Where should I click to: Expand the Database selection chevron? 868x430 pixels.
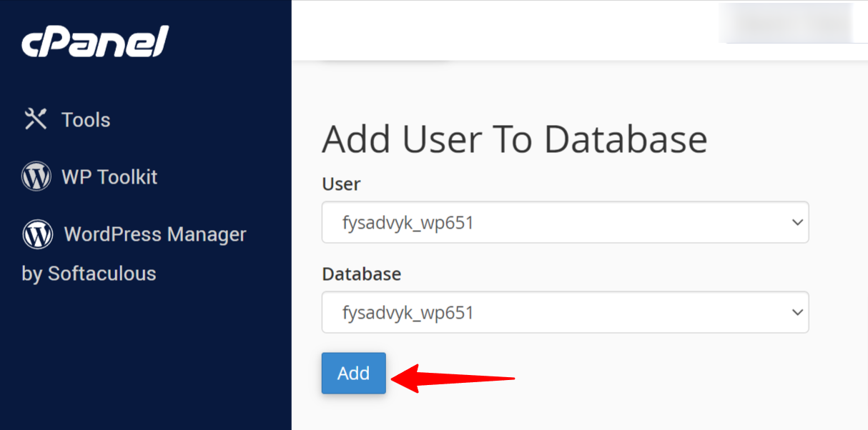tap(797, 312)
